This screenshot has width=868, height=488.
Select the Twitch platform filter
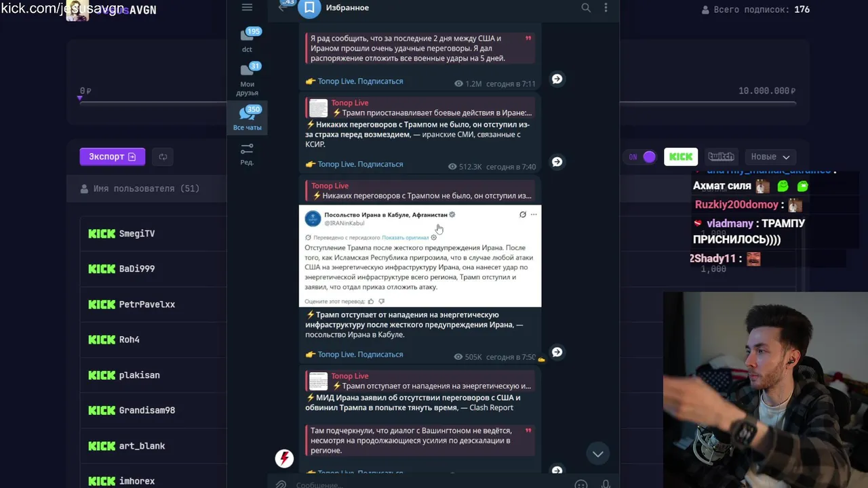coord(721,157)
